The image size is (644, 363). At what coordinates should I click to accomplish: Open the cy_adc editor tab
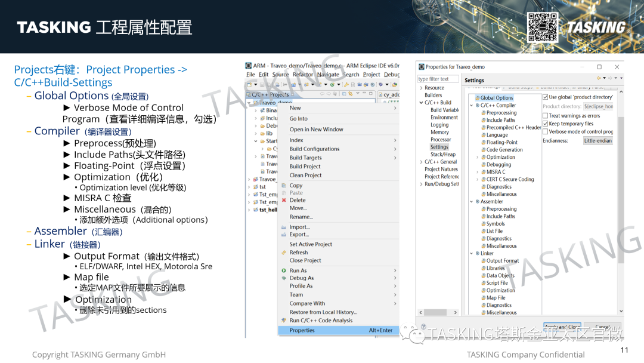click(389, 94)
